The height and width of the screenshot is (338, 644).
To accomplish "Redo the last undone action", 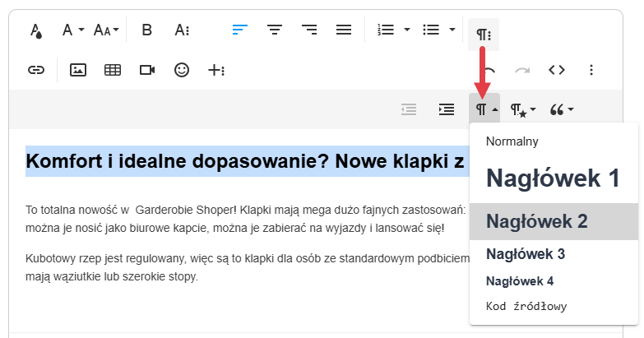I will point(522,70).
